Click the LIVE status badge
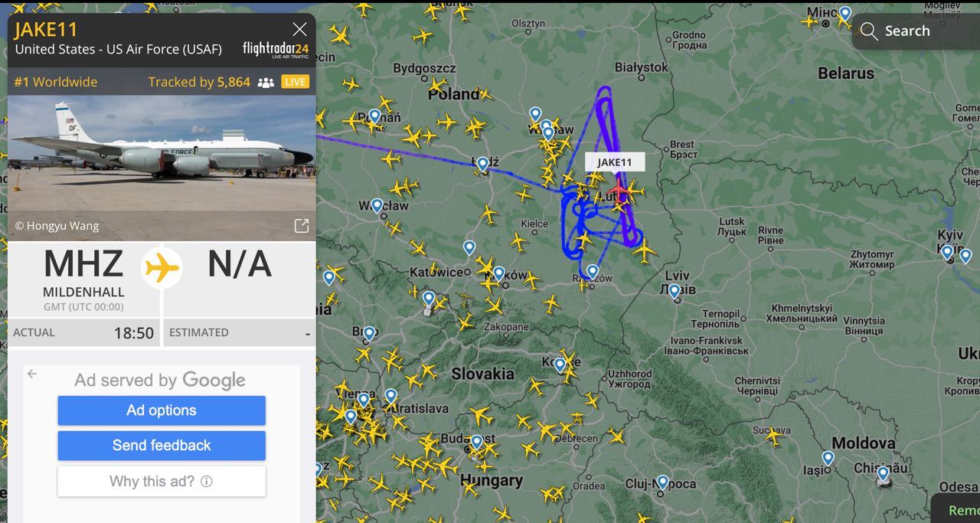The image size is (980, 523). pos(295,82)
